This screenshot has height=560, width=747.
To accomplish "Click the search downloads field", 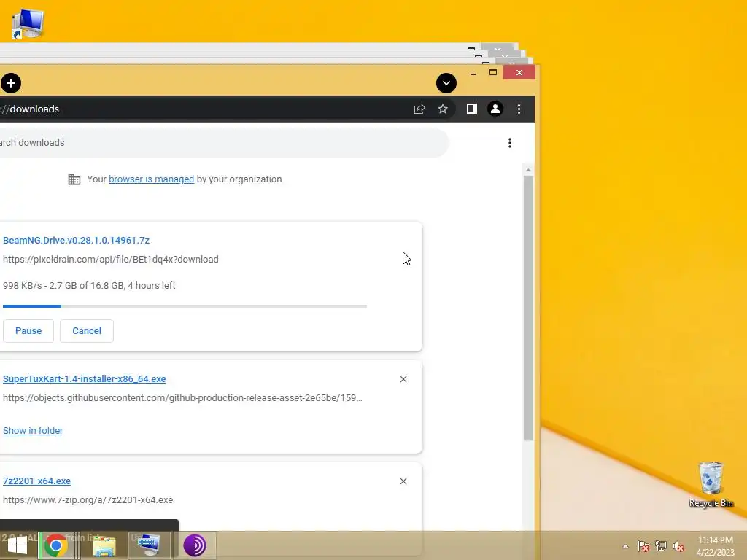I will [224, 142].
